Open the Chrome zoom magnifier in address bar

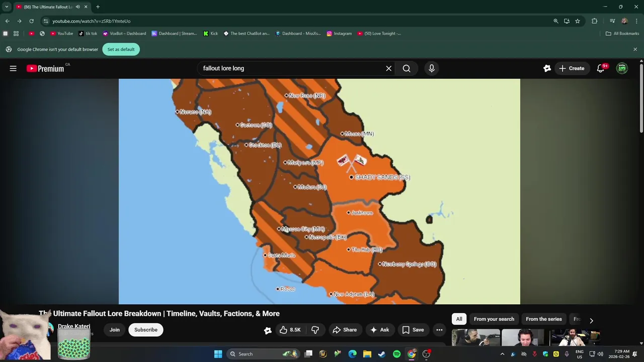(556, 21)
